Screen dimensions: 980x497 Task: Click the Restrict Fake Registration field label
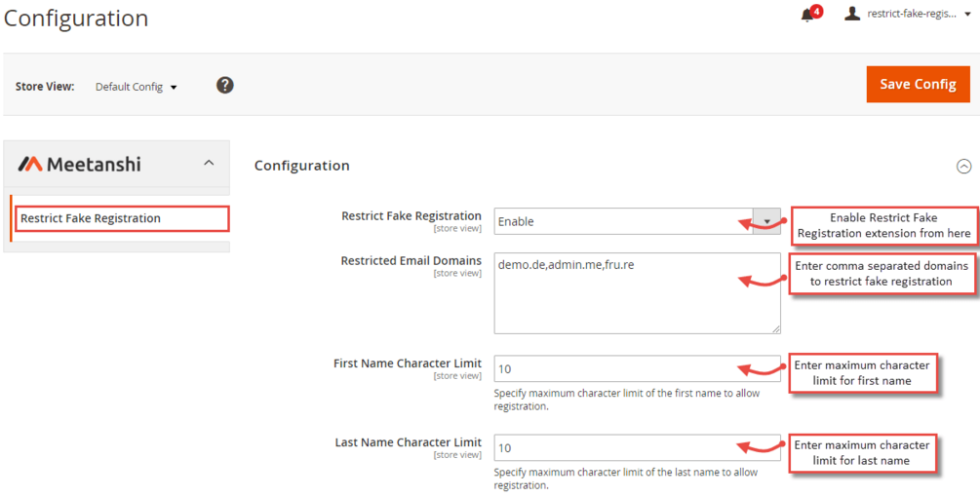click(x=412, y=216)
